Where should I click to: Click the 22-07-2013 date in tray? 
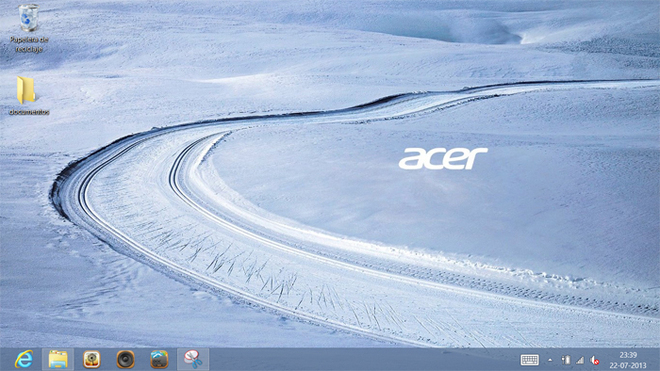point(628,365)
